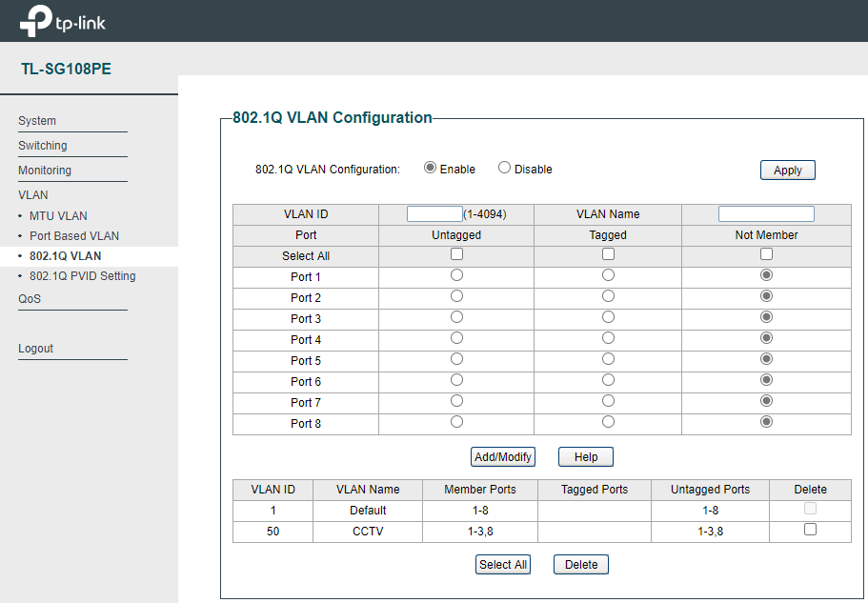The height and width of the screenshot is (603, 868).
Task: Select Enable for 802.1Q VLAN Configuration
Action: [x=430, y=167]
